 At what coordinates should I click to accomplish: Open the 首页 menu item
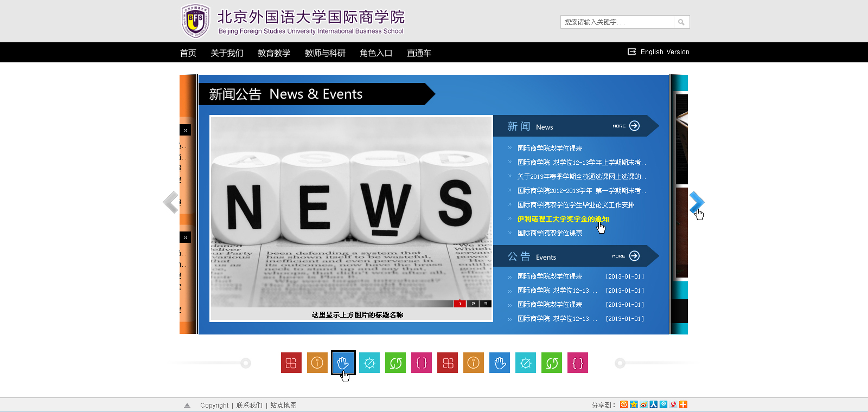(x=188, y=53)
